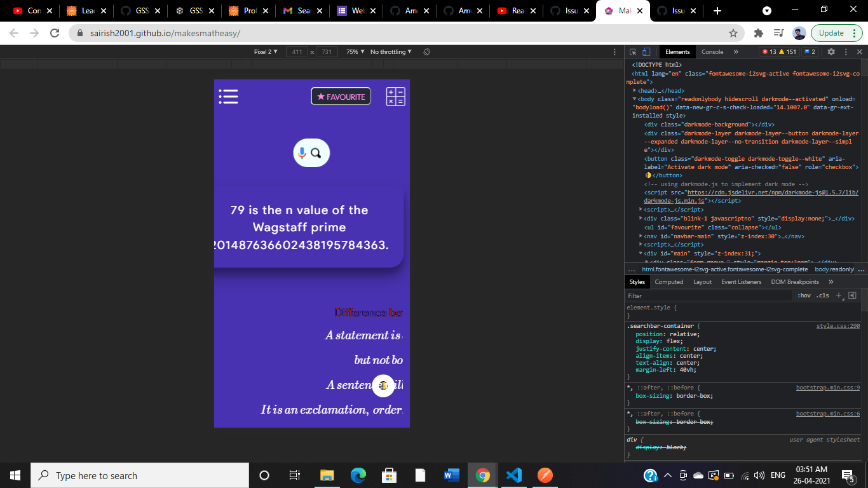The width and height of the screenshot is (868, 488).
Task: Toggle the .cls classes button
Action: click(823, 295)
